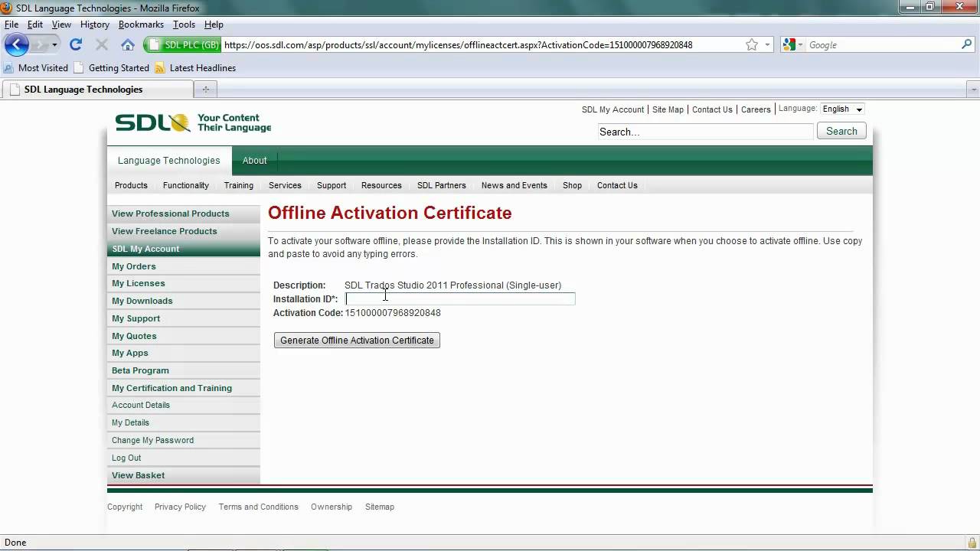This screenshot has height=551, width=980.
Task: Open View Basket in sidebar
Action: [184, 475]
